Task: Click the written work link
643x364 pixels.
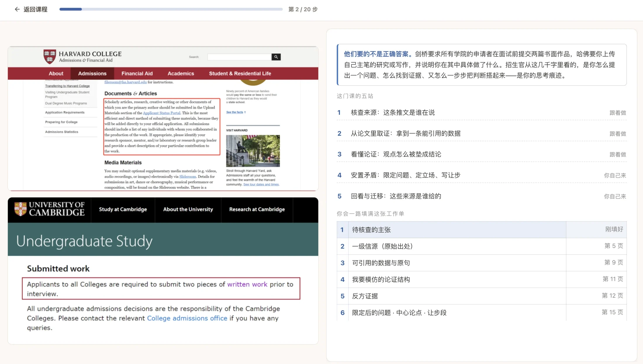Action: point(247,284)
